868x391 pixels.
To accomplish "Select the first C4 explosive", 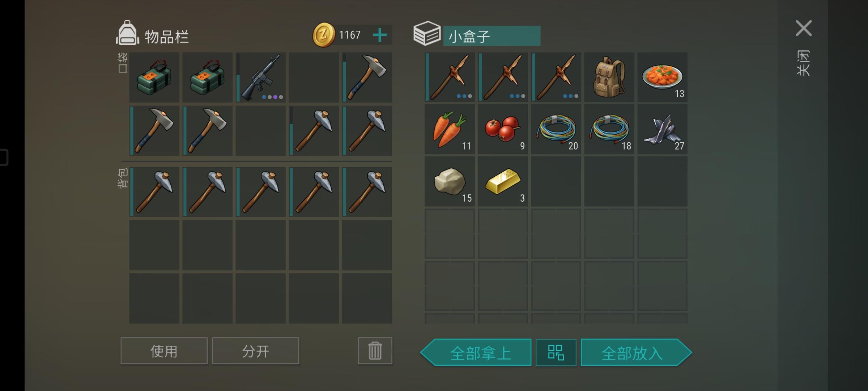I will click(154, 77).
